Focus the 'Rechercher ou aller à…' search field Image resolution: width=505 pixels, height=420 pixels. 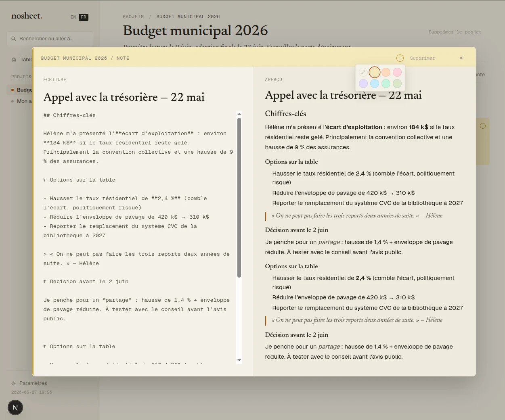pos(50,39)
